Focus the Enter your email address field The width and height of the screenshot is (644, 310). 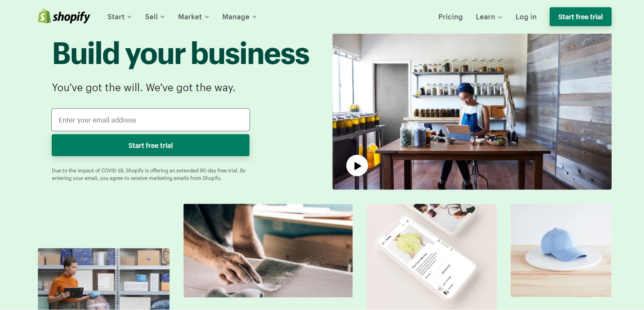tap(151, 120)
